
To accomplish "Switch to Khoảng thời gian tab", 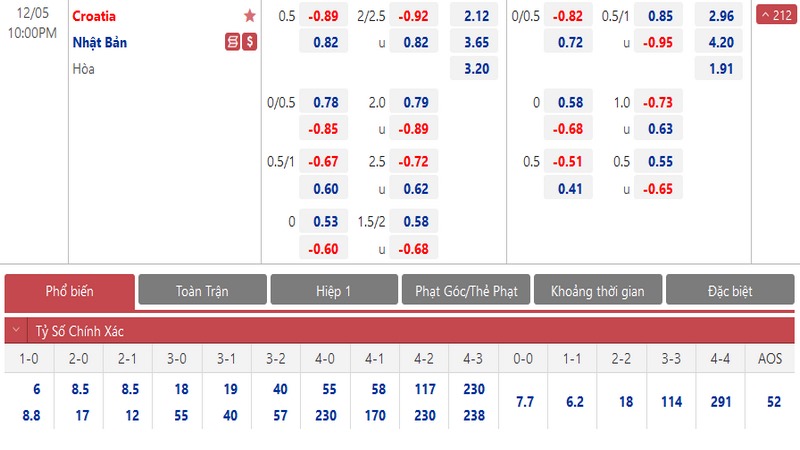I will 598,291.
